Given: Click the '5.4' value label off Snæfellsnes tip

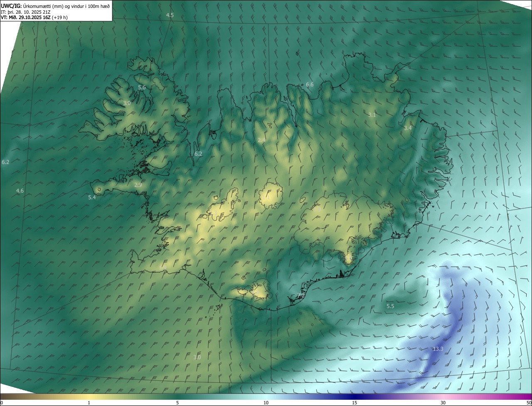Looking at the screenshot, I should [92, 197].
